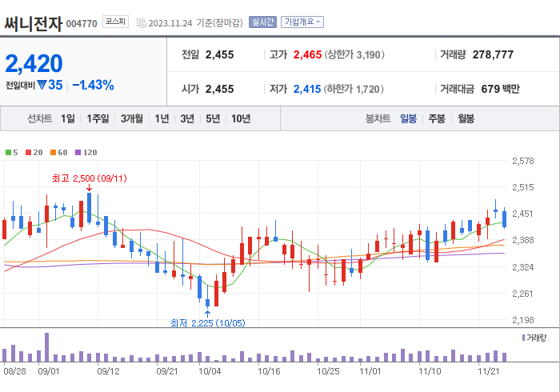Switch to the 일봉 candle chart
The height and width of the screenshot is (392, 560).
(x=408, y=118)
